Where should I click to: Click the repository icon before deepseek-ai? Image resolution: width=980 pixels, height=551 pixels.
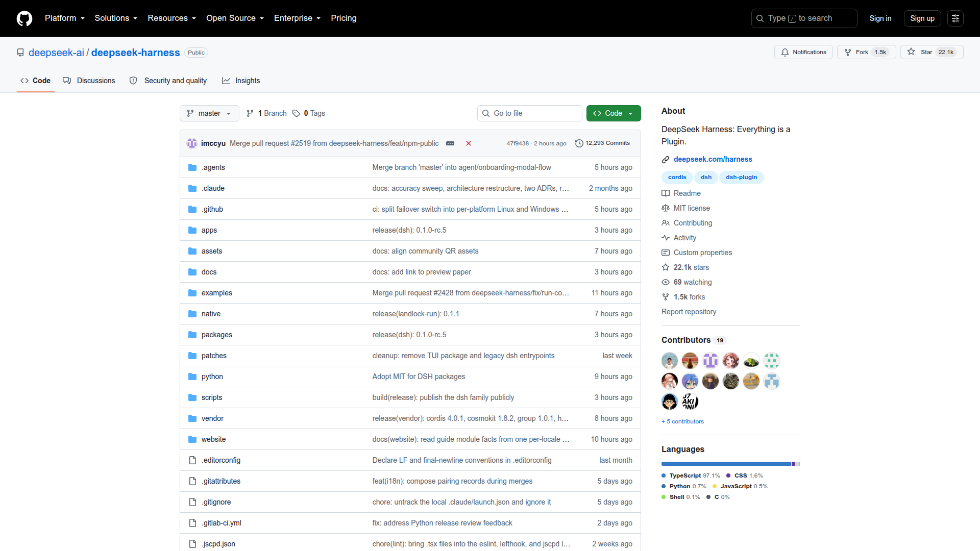coord(20,53)
